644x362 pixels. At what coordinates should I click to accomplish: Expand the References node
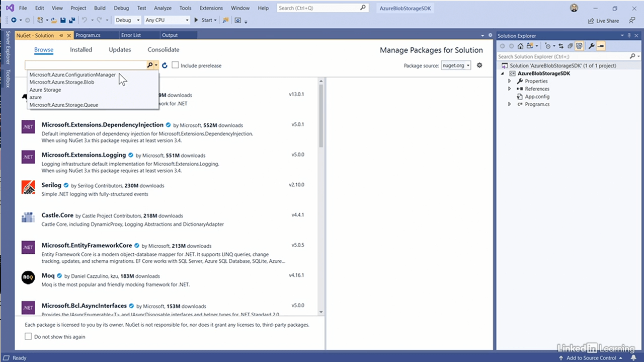(510, 89)
